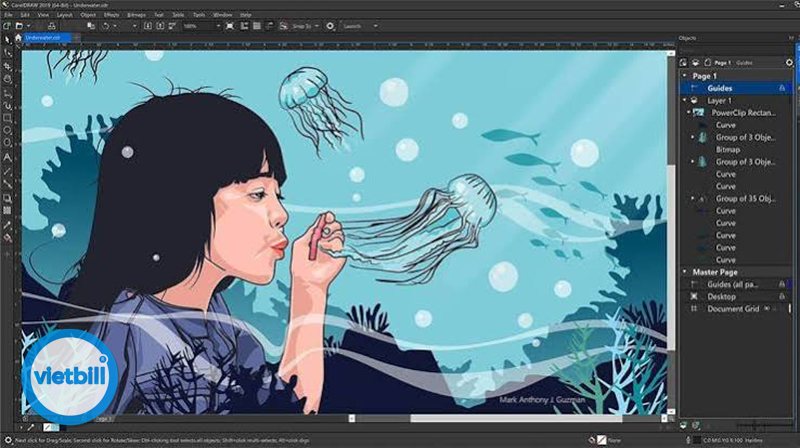
Task: Toggle visibility of Document Grid
Action: pos(767,309)
